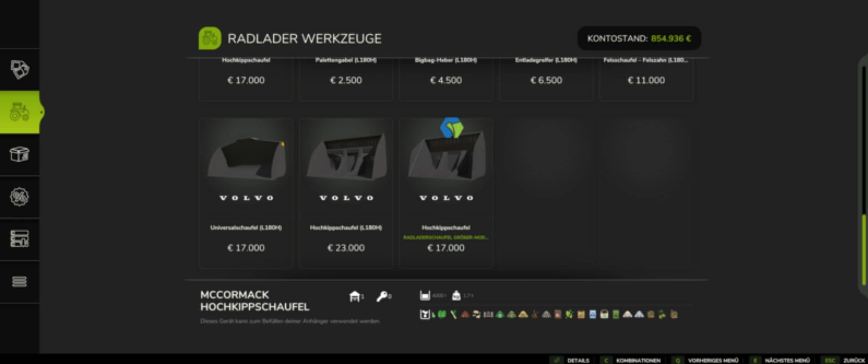Open the sales percent badge icon

[19, 197]
